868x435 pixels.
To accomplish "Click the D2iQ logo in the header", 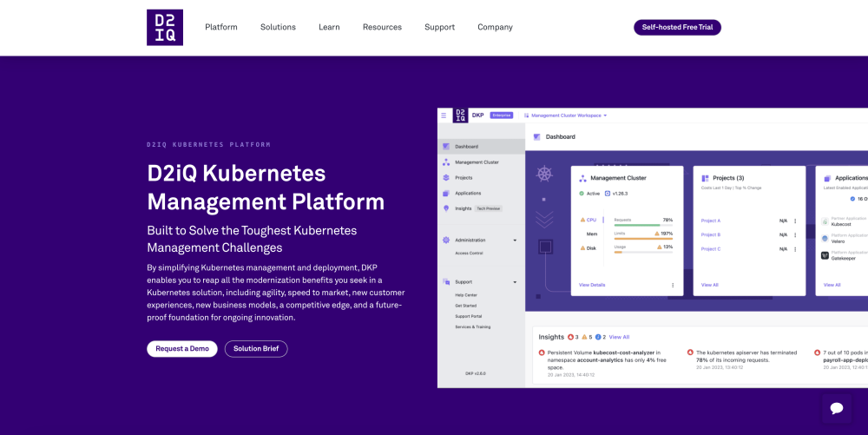I will (165, 27).
